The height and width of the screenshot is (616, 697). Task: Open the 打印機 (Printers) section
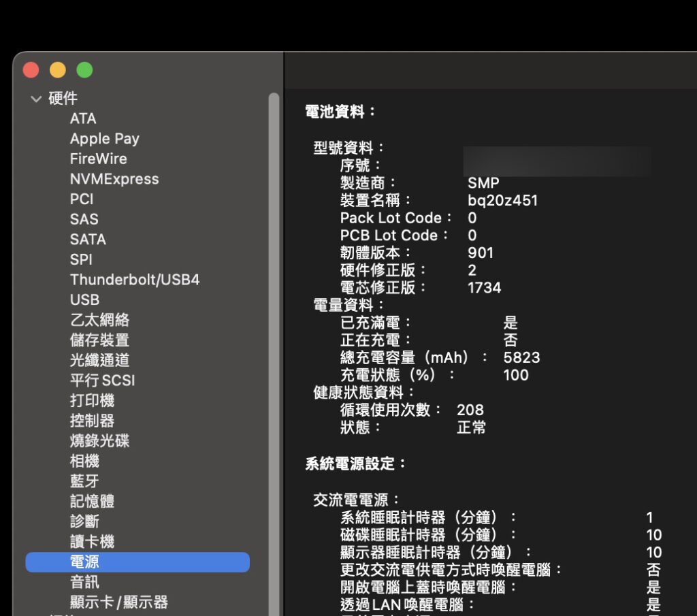click(x=92, y=401)
